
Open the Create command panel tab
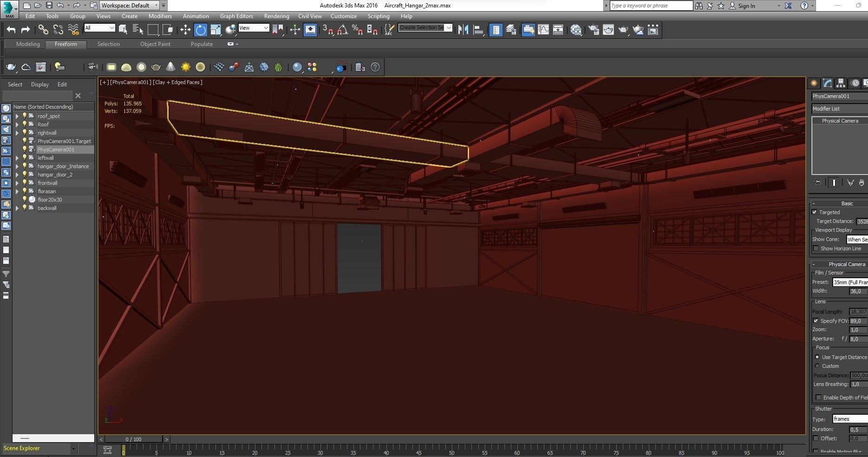(x=814, y=83)
